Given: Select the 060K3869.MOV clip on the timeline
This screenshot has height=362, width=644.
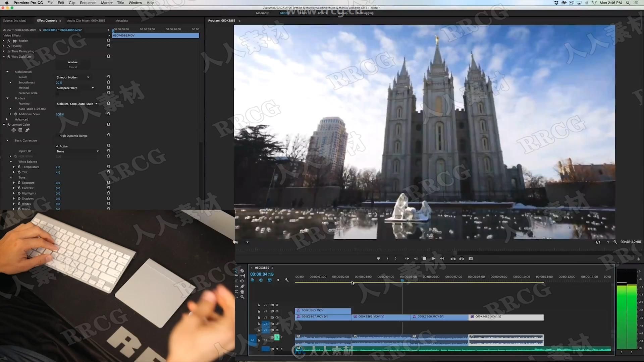Looking at the screenshot, I should coord(381,317).
